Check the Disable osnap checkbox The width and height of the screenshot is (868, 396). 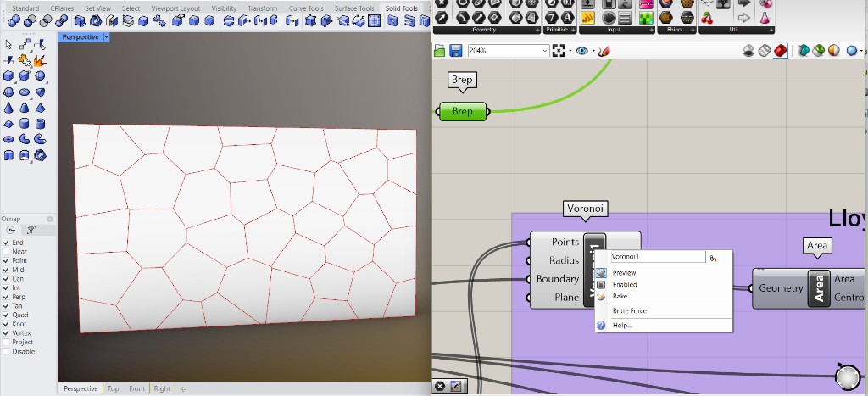pos(6,352)
